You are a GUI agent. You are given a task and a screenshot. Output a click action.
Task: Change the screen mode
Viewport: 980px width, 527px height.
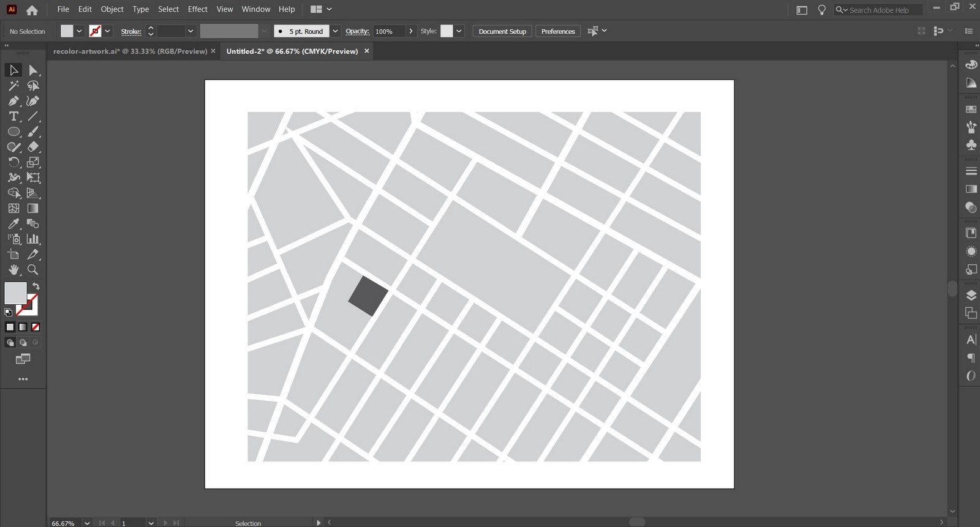23,359
